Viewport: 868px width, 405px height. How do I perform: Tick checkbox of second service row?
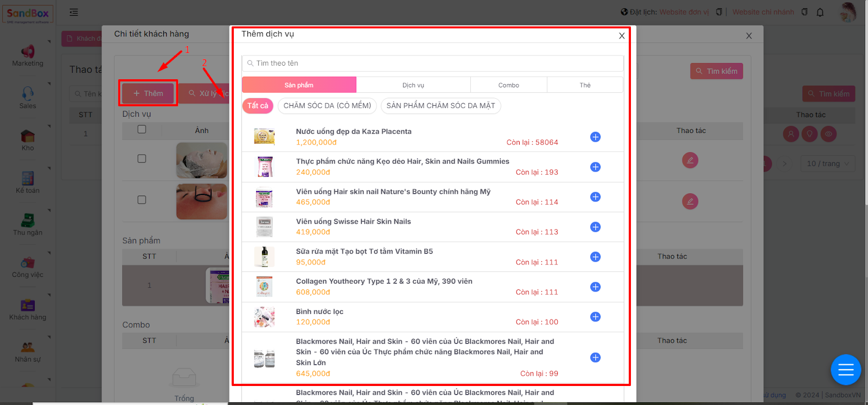coord(142,200)
